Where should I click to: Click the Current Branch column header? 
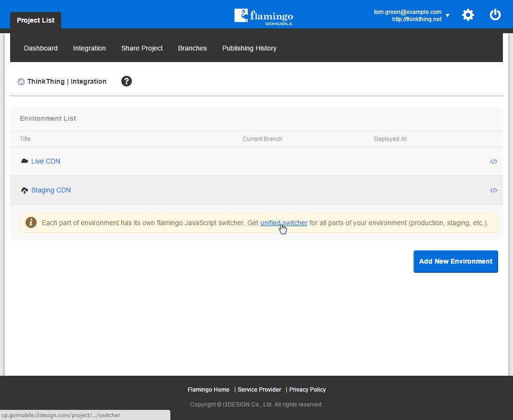(262, 139)
